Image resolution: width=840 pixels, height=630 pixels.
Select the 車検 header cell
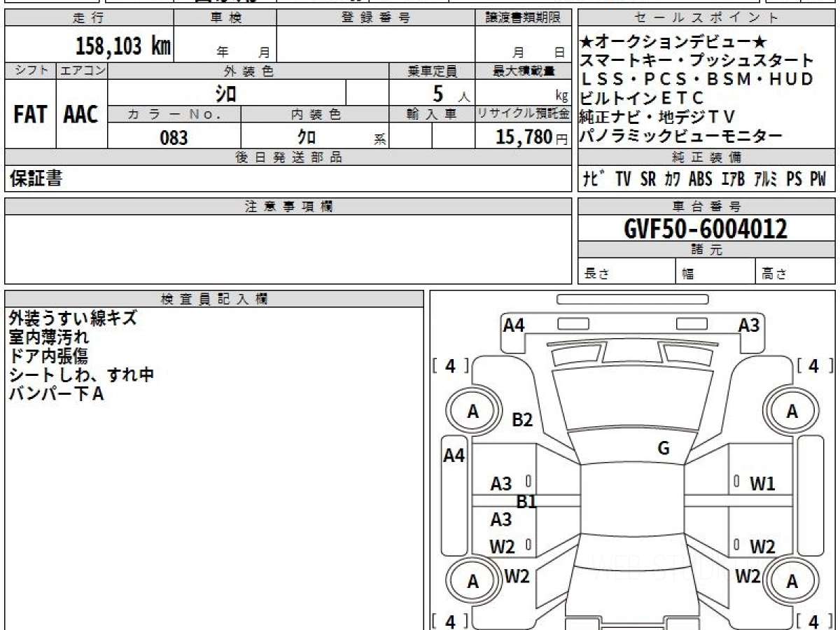(x=225, y=18)
